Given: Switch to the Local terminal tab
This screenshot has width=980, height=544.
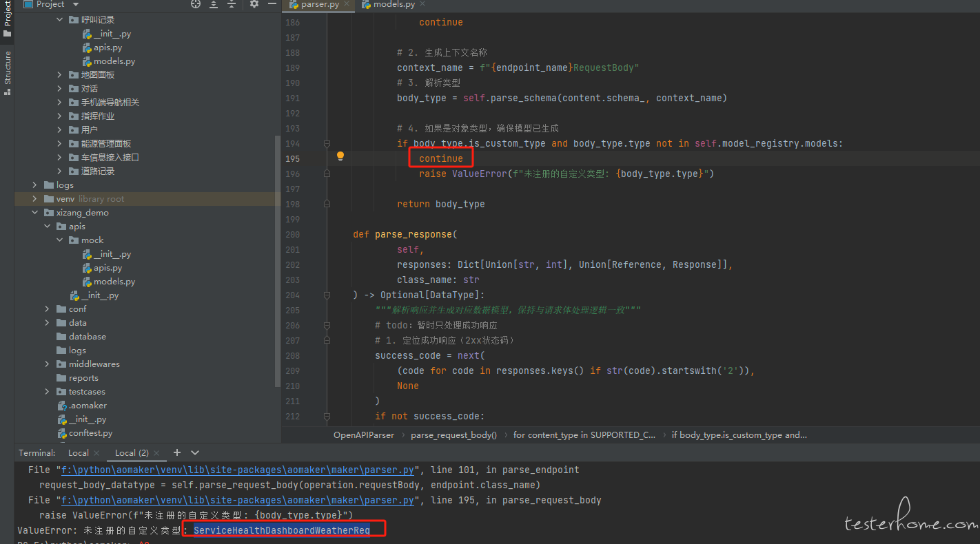Looking at the screenshot, I should coord(79,452).
